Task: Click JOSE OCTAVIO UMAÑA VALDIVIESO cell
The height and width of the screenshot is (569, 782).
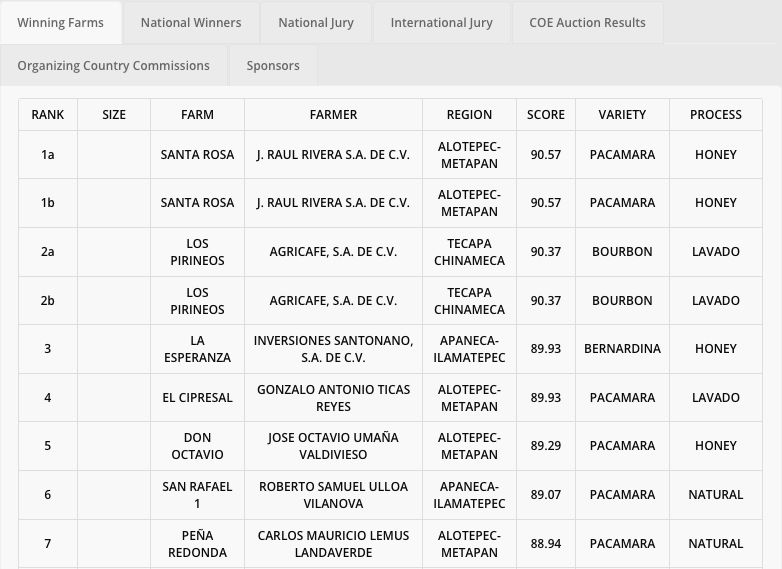Action: coord(334,446)
